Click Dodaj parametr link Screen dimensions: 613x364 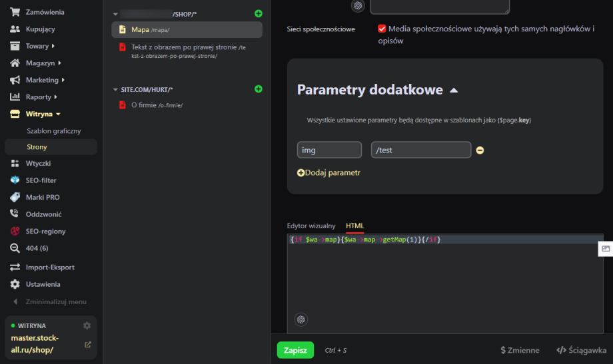point(328,172)
